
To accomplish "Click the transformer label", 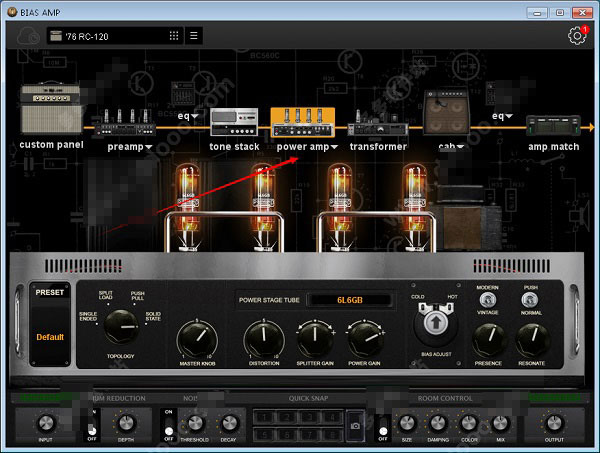I will [x=378, y=147].
